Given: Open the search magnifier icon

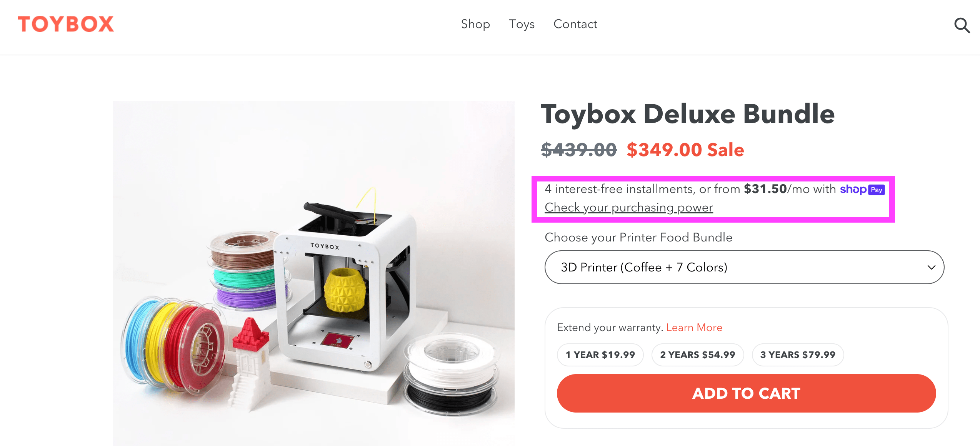Looking at the screenshot, I should (x=962, y=25).
